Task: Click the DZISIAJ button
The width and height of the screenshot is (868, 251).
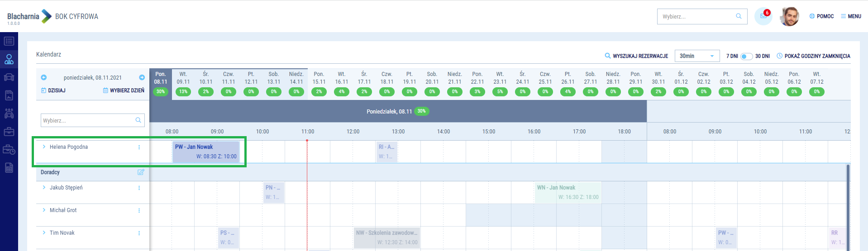Action: (53, 90)
